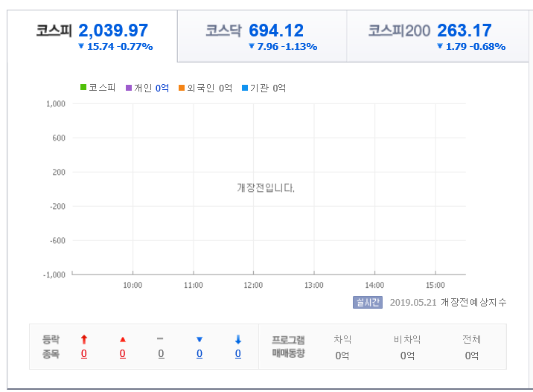Click the 비차익 column header
Viewport: 533px width, 392px height.
407,339
